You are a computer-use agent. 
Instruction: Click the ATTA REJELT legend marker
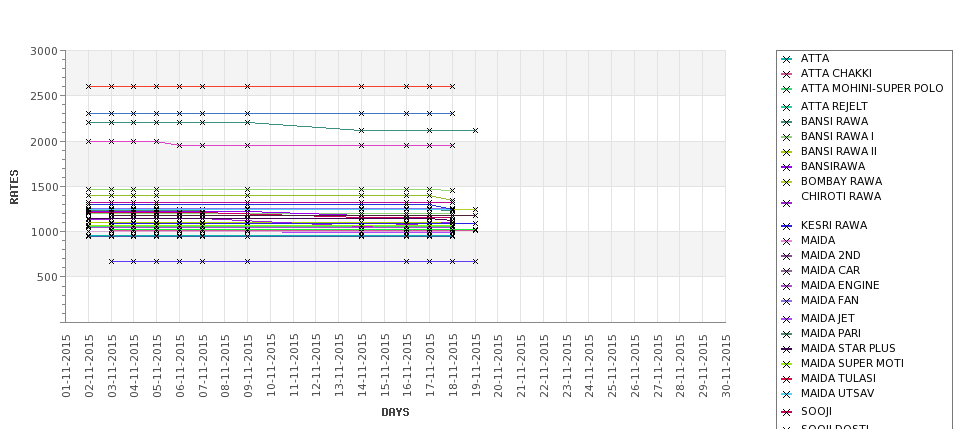pos(787,108)
